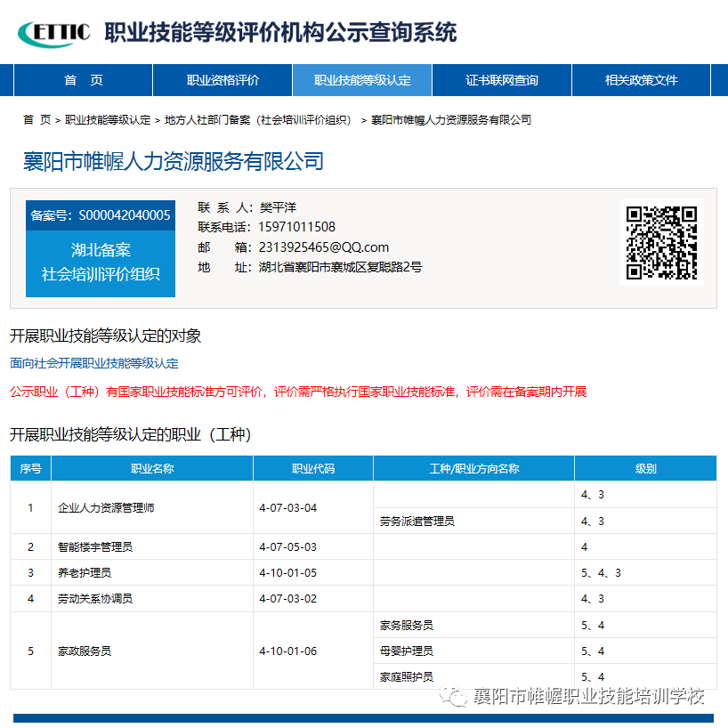Click 职业技能等级认定 breadcrumb link
Image resolution: width=728 pixels, height=728 pixels.
(x=108, y=119)
